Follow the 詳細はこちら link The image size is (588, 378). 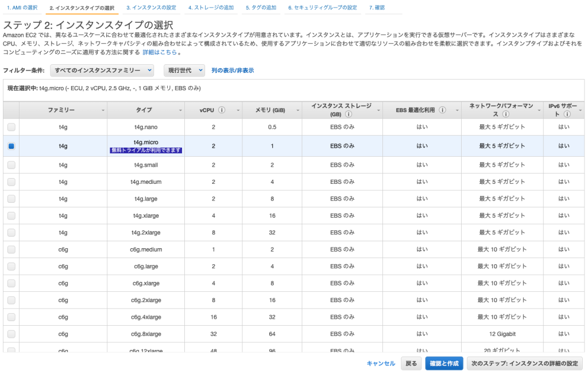[160, 52]
